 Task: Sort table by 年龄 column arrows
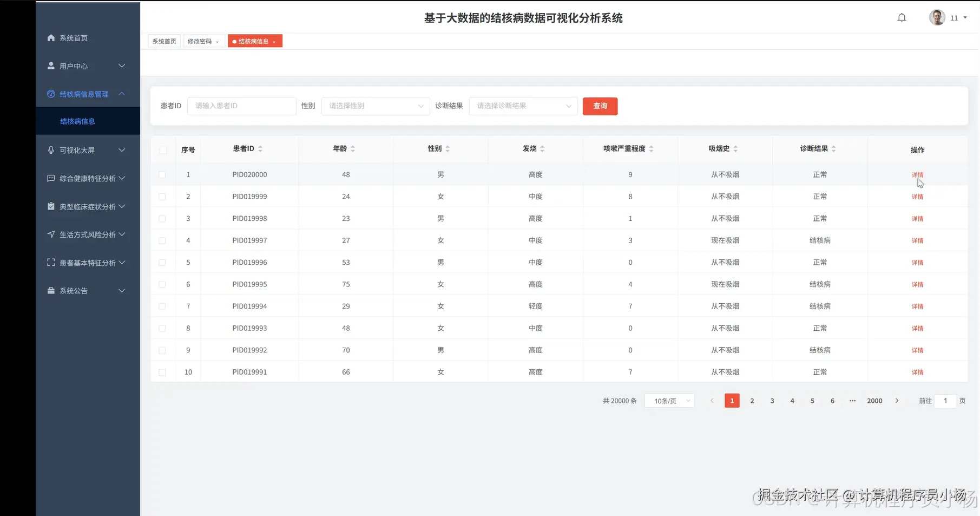tap(353, 149)
